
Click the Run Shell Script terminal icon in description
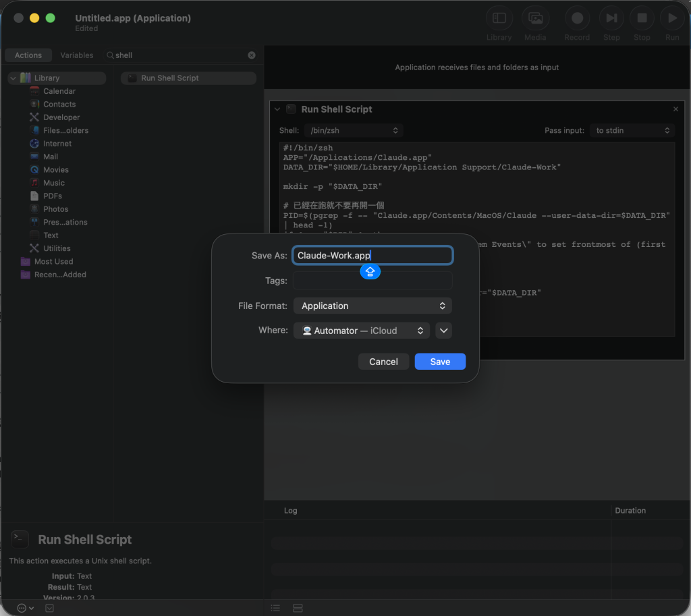(20, 539)
